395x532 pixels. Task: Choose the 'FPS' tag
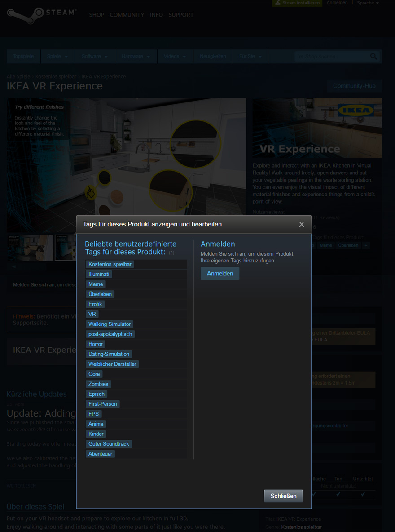tap(93, 414)
